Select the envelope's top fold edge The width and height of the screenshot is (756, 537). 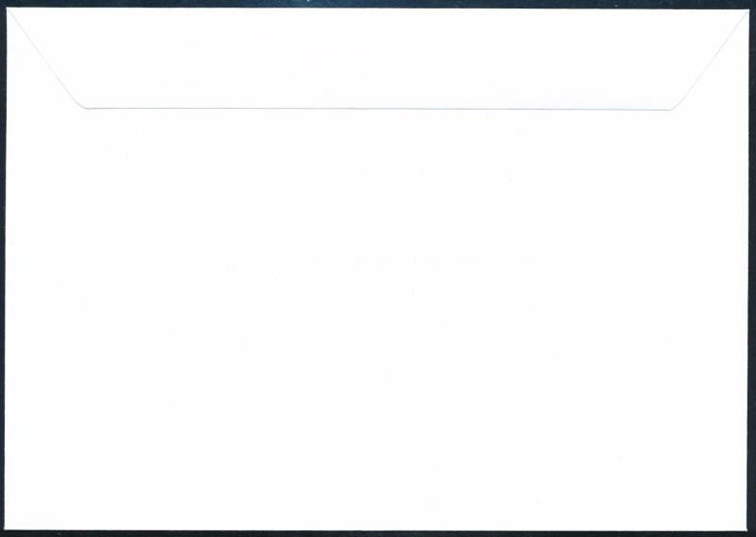click(x=377, y=9)
